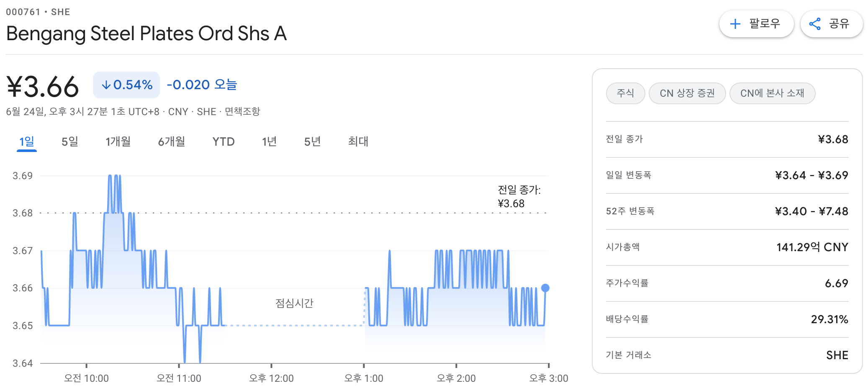This screenshot has height=386, width=868.
Task: Click the 주식 category chip
Action: click(625, 93)
